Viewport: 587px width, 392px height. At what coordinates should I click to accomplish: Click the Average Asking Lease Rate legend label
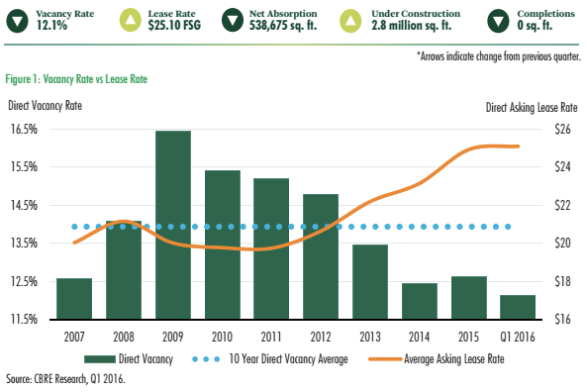pyautogui.click(x=454, y=359)
